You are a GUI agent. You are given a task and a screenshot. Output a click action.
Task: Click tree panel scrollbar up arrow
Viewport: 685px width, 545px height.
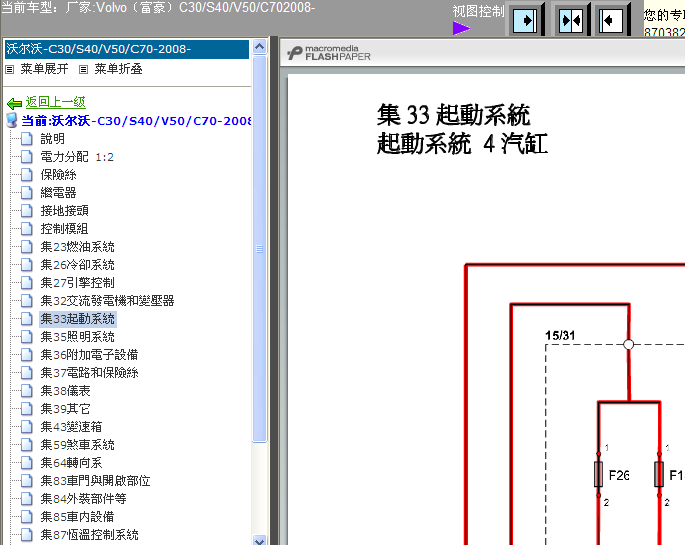[259, 46]
